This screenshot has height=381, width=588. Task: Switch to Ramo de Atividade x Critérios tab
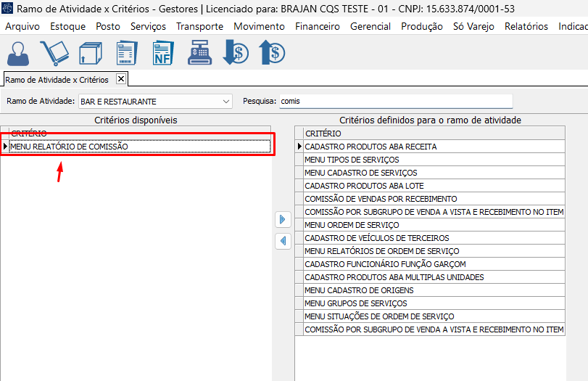tap(57, 80)
